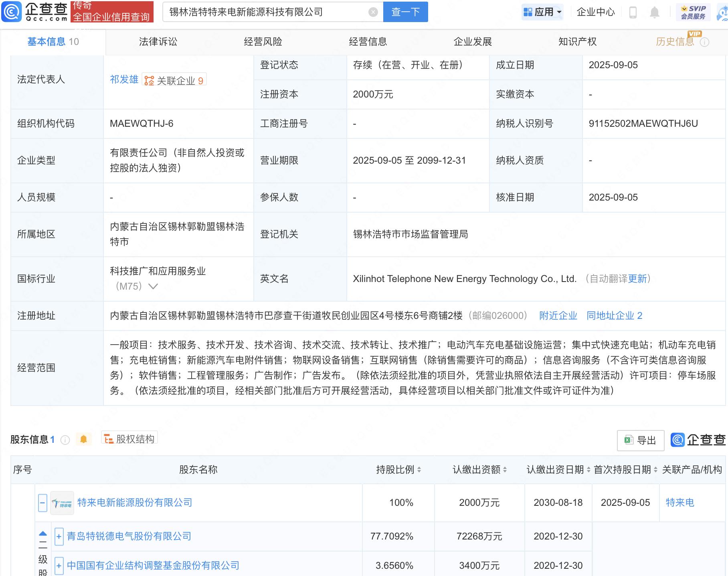The height and width of the screenshot is (576, 728).
Task: Switch to 基本信息 tab
Action: tap(53, 42)
